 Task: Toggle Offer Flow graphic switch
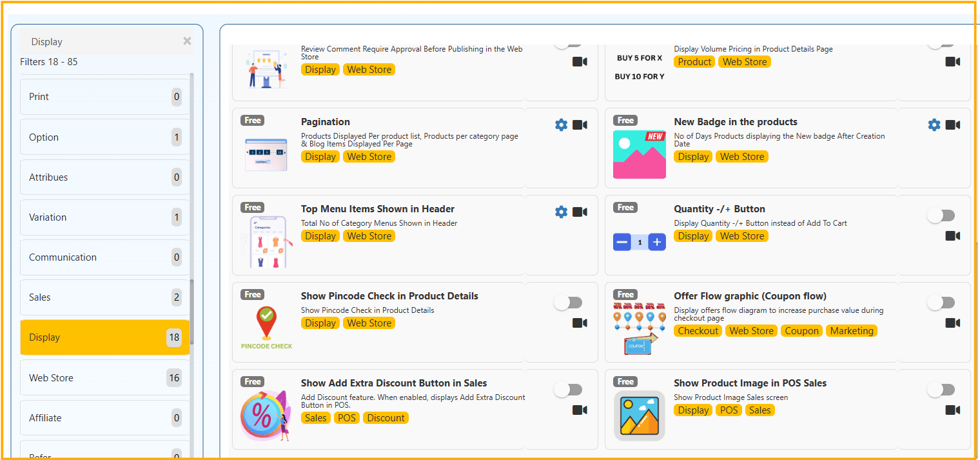[x=941, y=303]
